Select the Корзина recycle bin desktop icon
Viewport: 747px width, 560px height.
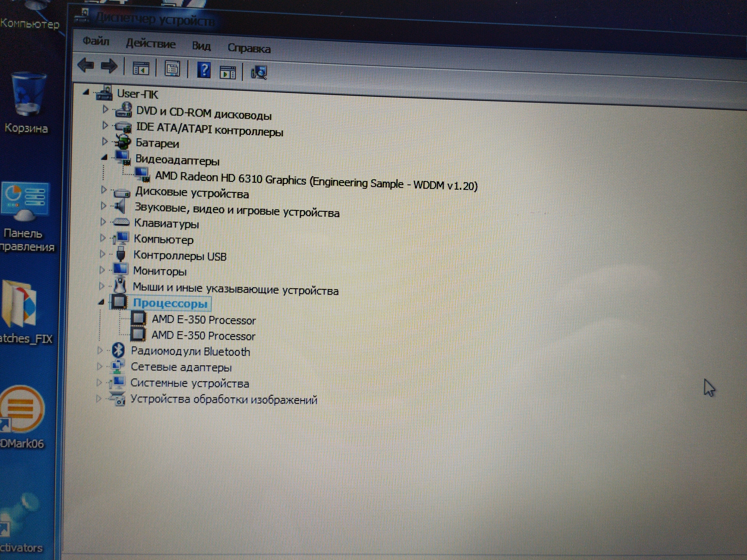[x=28, y=94]
